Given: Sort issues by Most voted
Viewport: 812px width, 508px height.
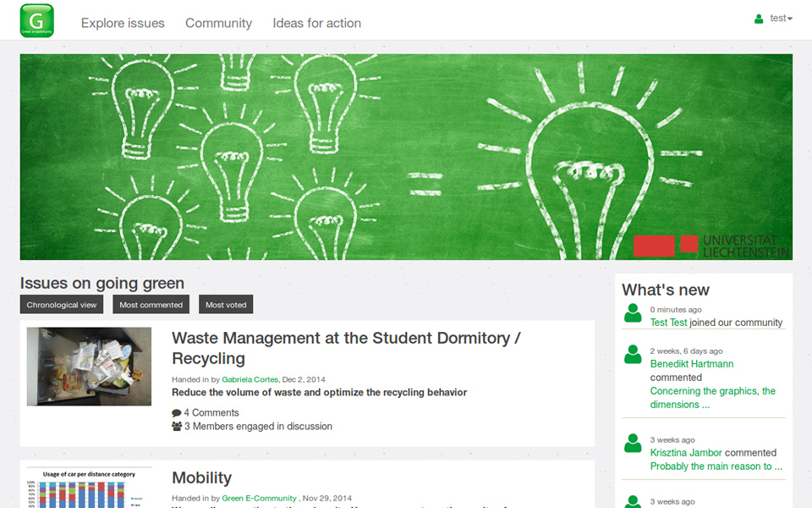Looking at the screenshot, I should click(x=226, y=305).
